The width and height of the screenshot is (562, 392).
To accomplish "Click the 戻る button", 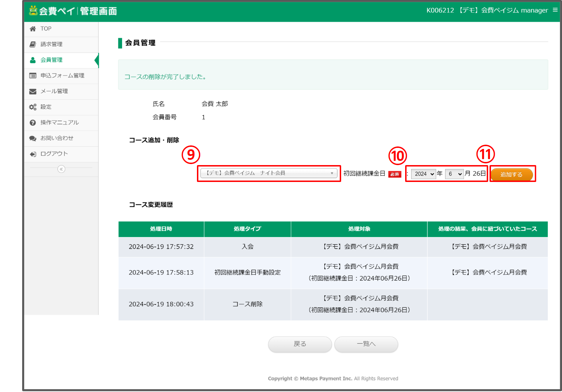I will (300, 344).
